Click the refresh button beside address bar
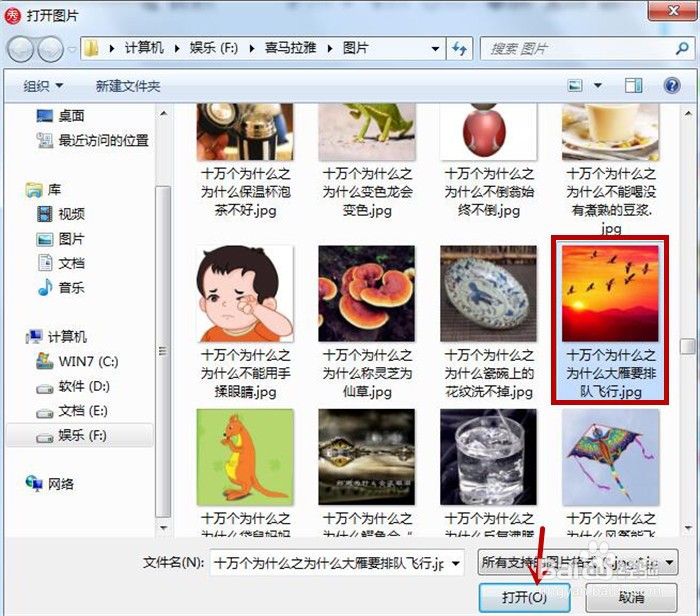The height and width of the screenshot is (616, 700). (459, 48)
